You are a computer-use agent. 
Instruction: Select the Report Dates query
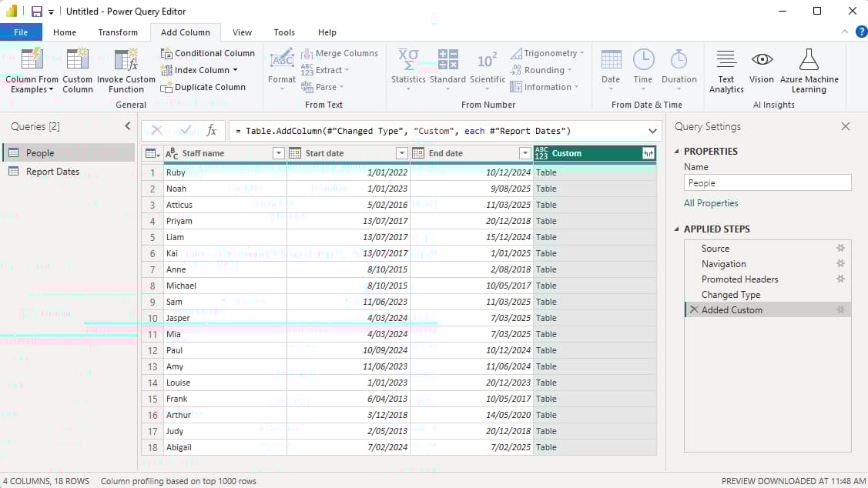point(52,172)
